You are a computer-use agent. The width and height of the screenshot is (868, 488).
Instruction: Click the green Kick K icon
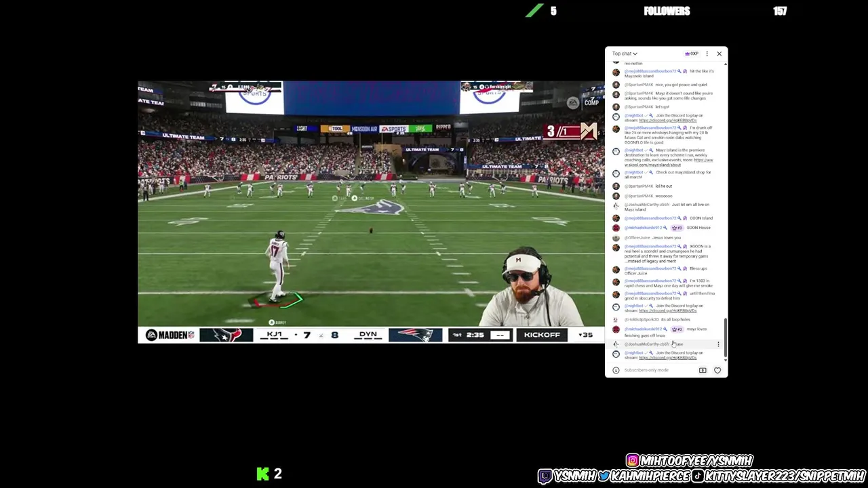pyautogui.click(x=263, y=474)
